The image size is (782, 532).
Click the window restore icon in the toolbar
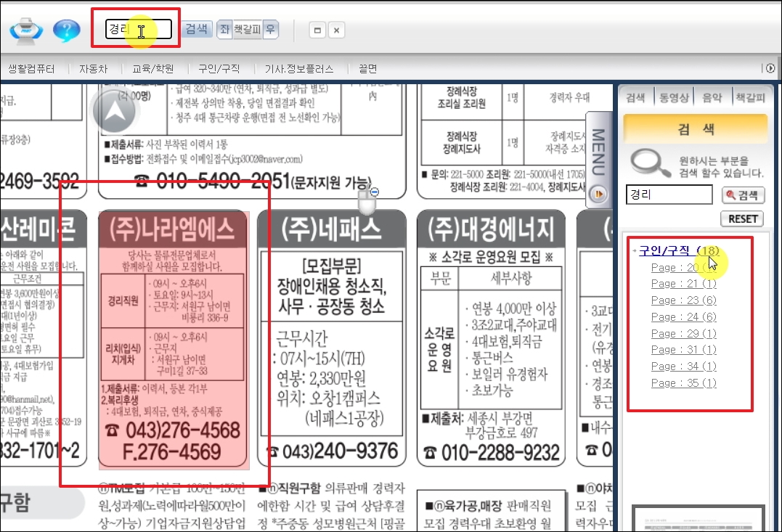[317, 30]
